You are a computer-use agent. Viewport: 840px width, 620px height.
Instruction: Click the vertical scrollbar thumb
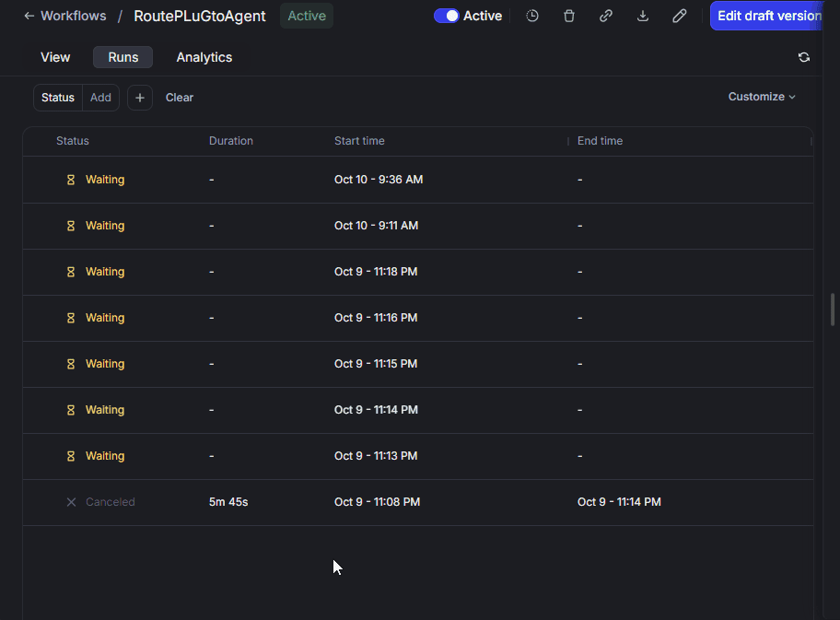point(833,310)
